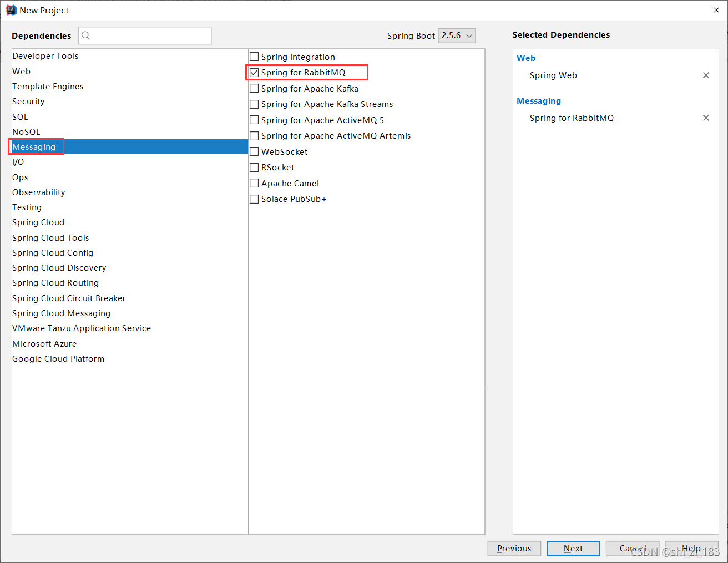Click the IntelliJ icon in title bar
The width and height of the screenshot is (728, 563).
(11, 10)
